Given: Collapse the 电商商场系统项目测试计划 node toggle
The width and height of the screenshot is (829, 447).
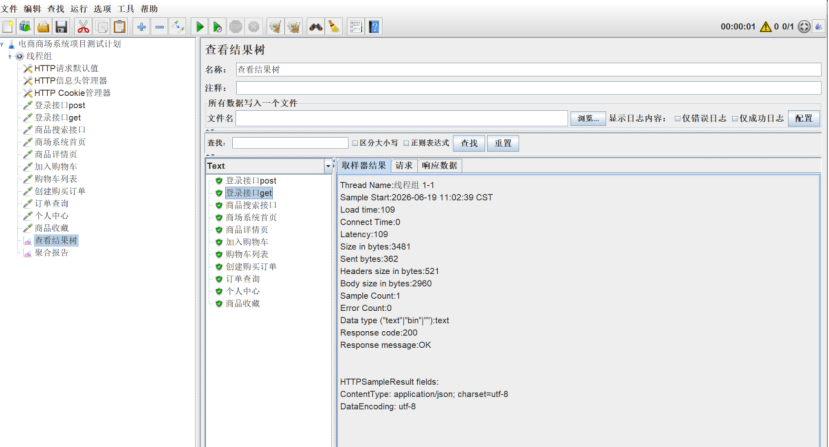Looking at the screenshot, I should [x=2, y=44].
